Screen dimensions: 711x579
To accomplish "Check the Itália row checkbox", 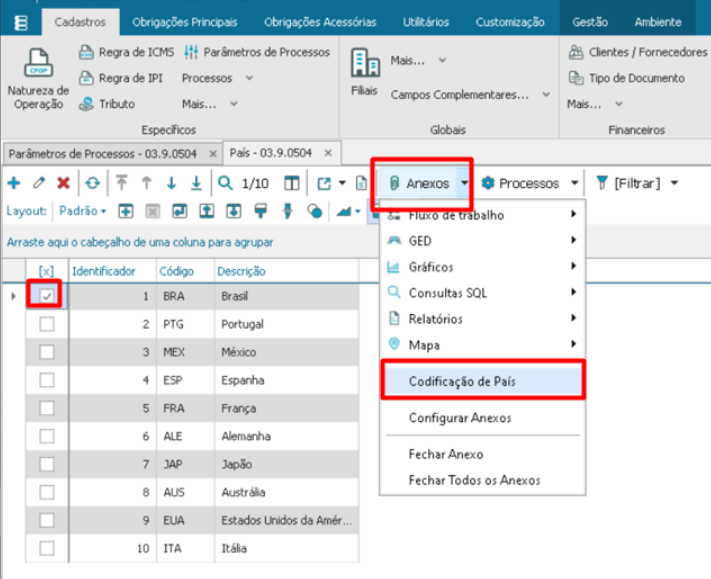I will pyautogui.click(x=47, y=548).
